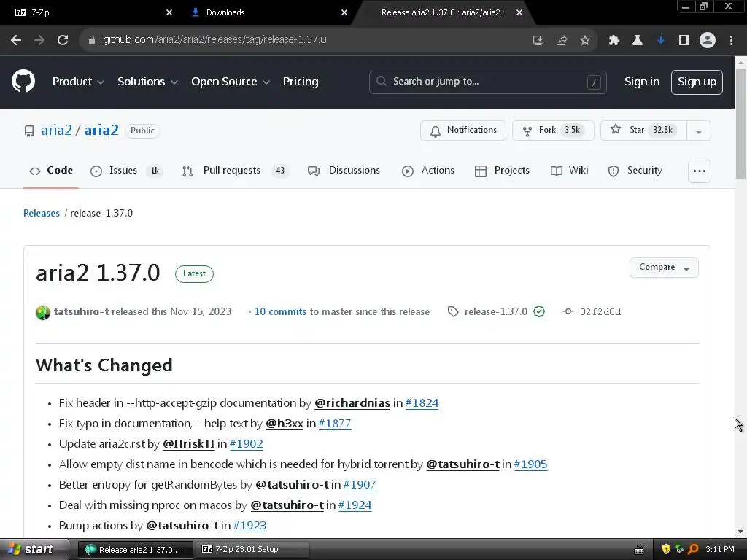747x560 pixels.
Task: Expand the Open Source menu
Action: tap(231, 82)
